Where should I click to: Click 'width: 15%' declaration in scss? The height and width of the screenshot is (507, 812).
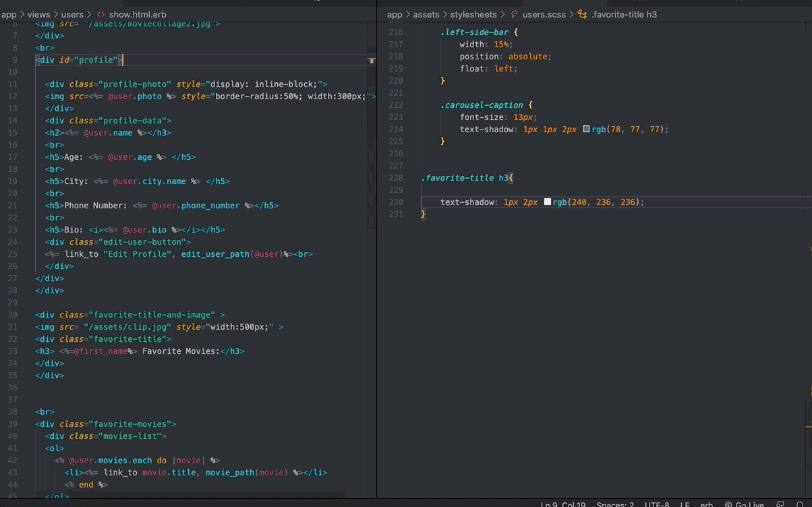tap(486, 44)
